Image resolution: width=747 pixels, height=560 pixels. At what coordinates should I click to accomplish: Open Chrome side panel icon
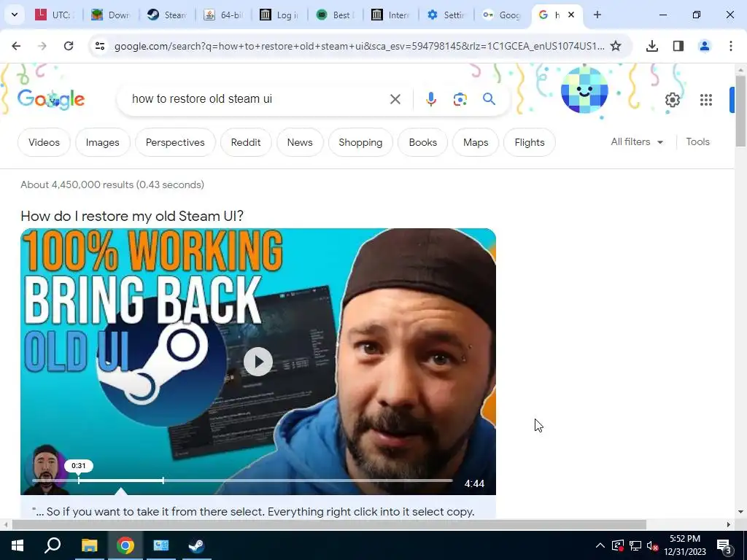(678, 46)
